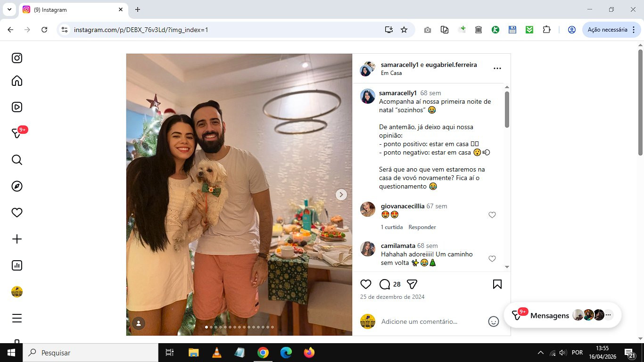Screen dimensions: 644x362
Task: Go to the next photo with the arrow
Action: 341,195
